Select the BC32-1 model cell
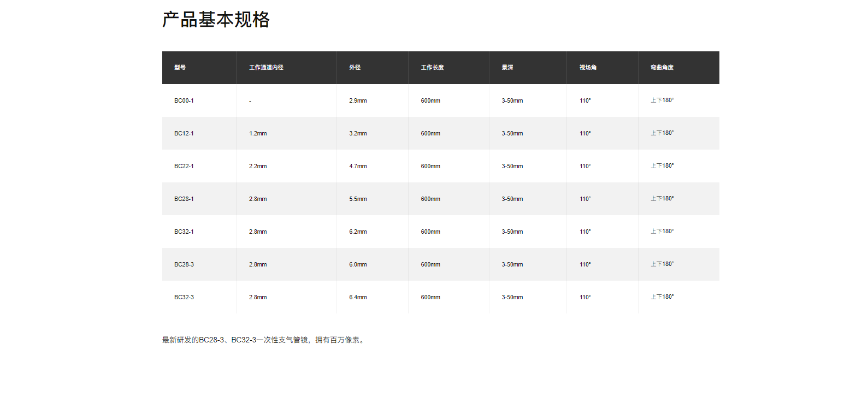The image size is (868, 397). click(x=184, y=232)
